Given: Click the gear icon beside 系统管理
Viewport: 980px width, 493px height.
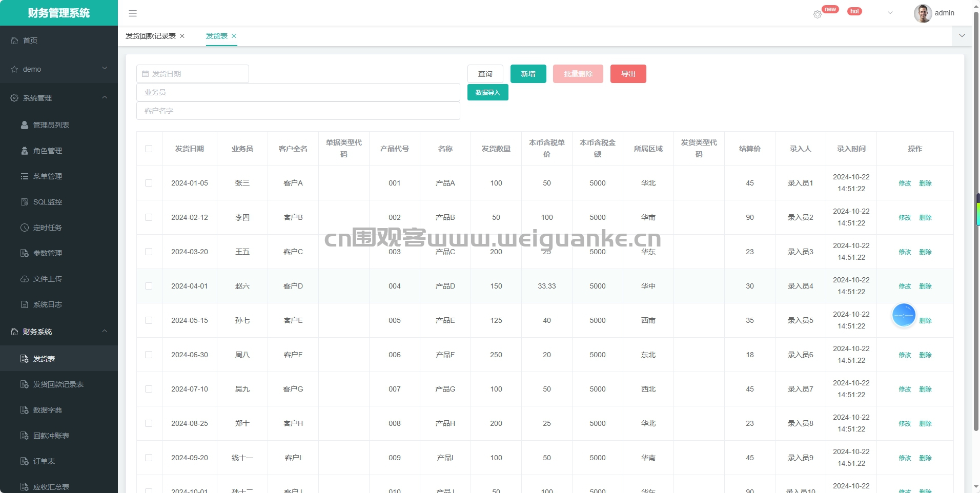Looking at the screenshot, I should click(x=14, y=98).
